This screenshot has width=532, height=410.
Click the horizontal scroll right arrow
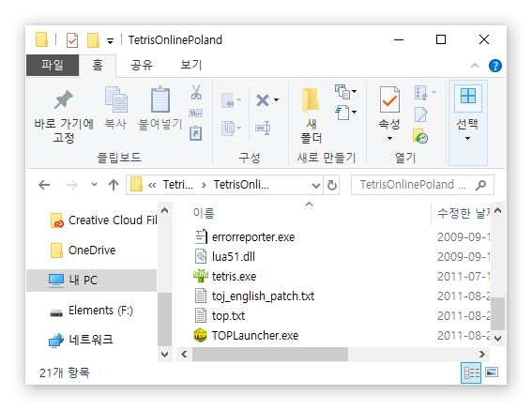pos(481,355)
